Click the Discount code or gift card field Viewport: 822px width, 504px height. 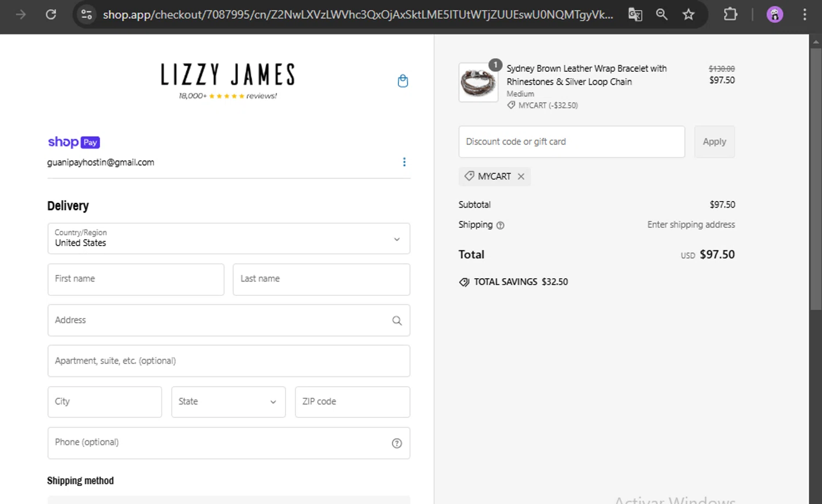572,142
